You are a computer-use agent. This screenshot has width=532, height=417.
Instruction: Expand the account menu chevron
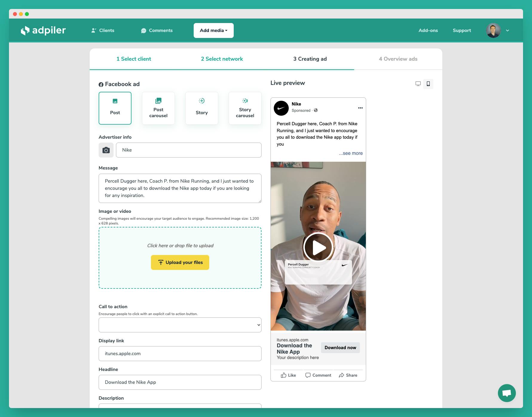click(507, 30)
